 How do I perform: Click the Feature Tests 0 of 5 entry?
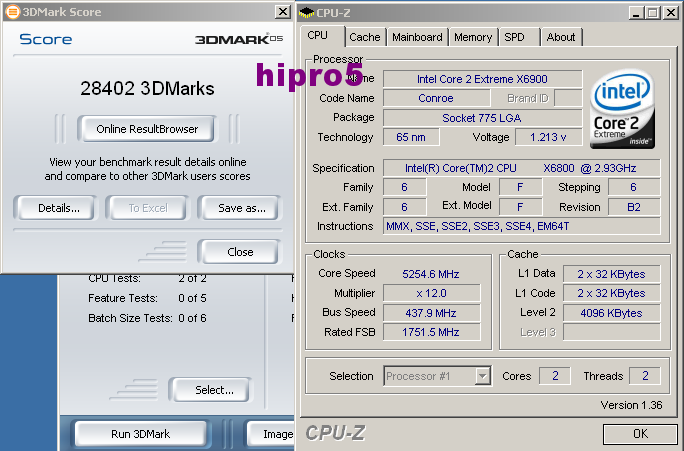click(147, 298)
